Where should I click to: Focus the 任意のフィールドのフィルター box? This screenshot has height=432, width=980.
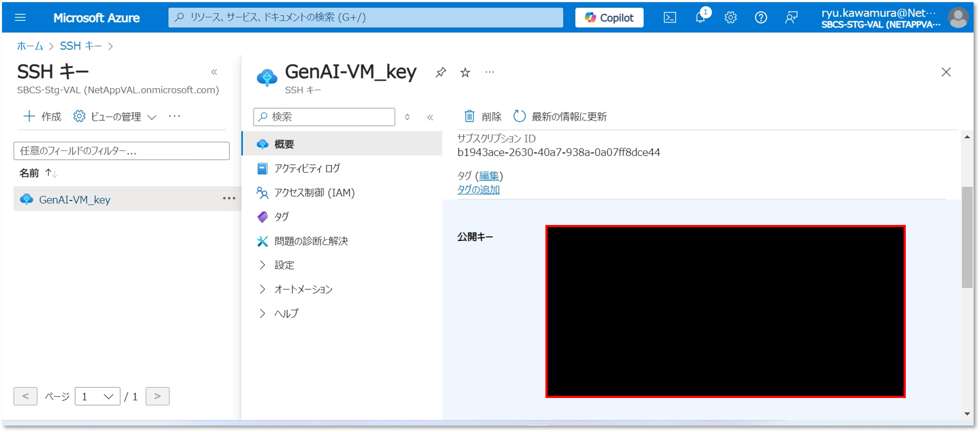[x=121, y=151]
